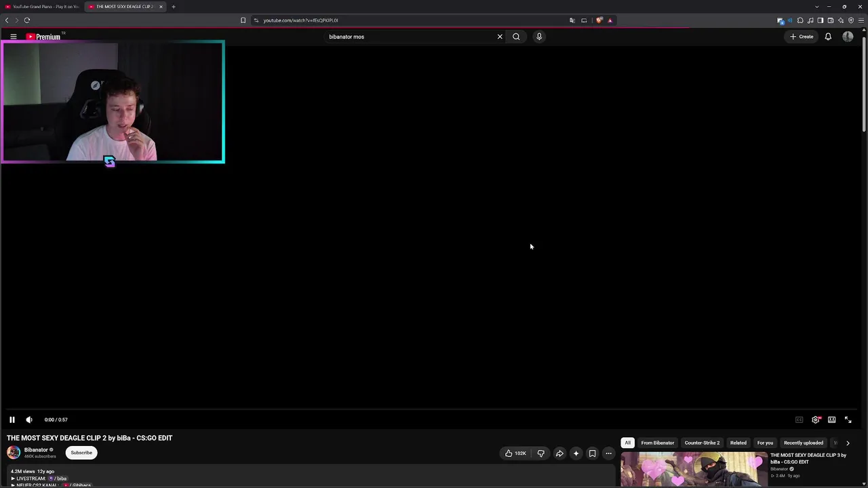
Task: Select the Counter-Strike 2 chip
Action: [x=702, y=443]
